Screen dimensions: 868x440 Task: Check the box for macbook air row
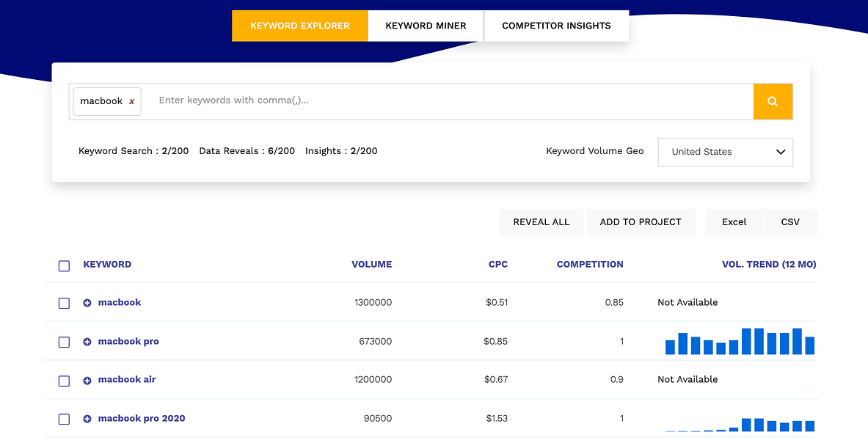click(x=65, y=381)
